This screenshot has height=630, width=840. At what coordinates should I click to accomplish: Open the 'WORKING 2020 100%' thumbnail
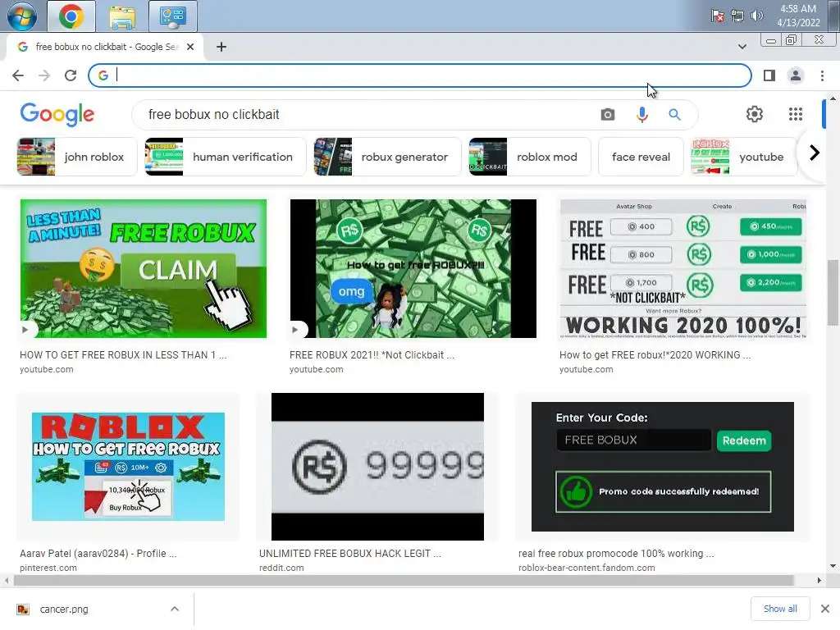pos(683,268)
